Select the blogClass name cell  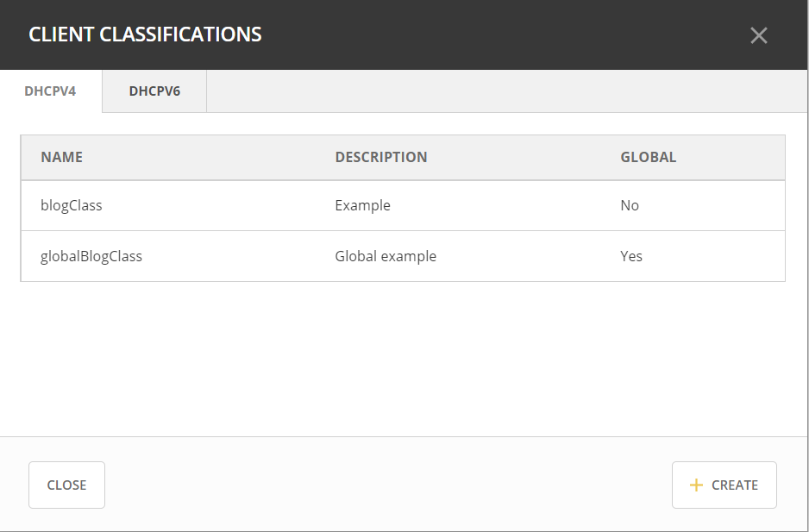point(72,205)
